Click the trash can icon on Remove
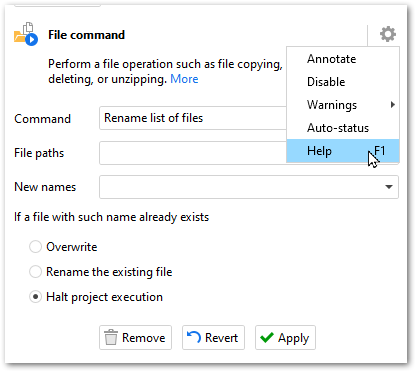 pyautogui.click(x=111, y=337)
